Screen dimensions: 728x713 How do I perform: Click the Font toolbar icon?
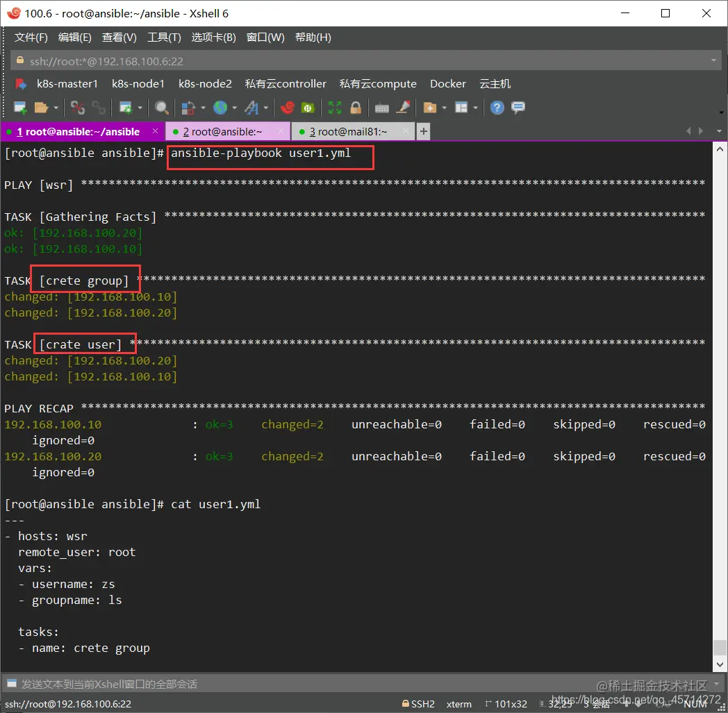(251, 108)
